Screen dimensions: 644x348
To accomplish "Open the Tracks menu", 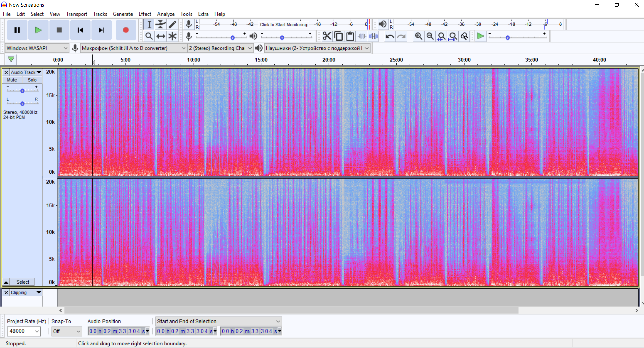I will pos(100,14).
